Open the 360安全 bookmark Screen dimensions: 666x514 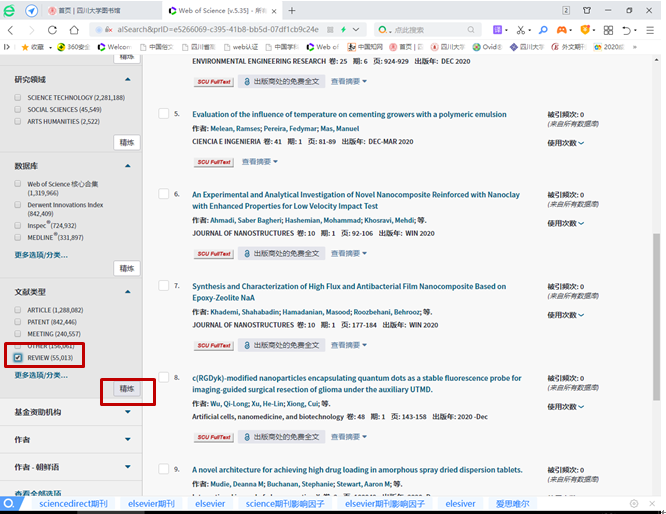[x=73, y=47]
